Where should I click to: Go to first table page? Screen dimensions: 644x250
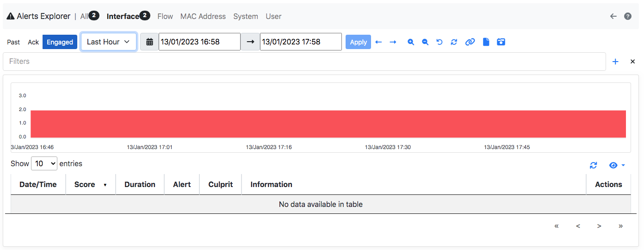(x=557, y=226)
